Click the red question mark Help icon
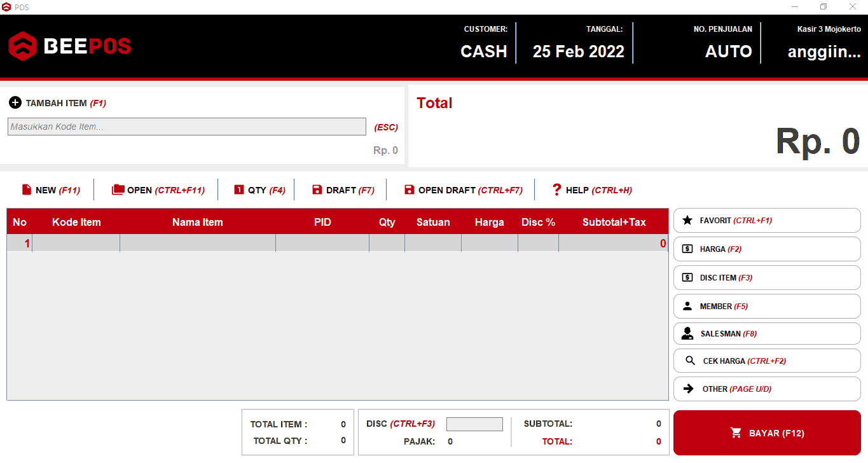The height and width of the screenshot is (463, 868). coord(557,190)
